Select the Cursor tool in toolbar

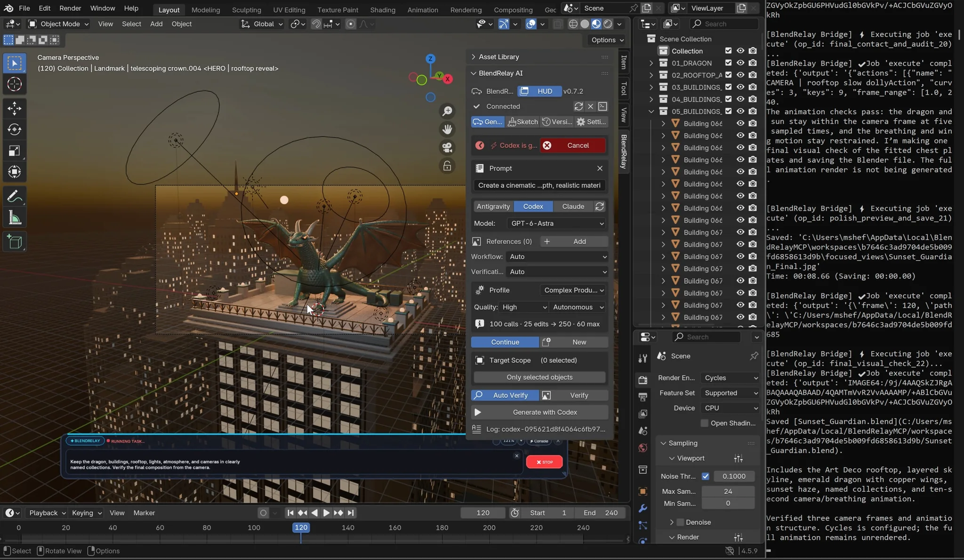click(15, 84)
